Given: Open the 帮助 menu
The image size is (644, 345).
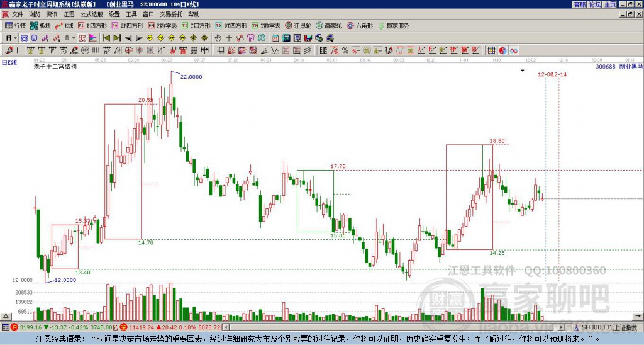Looking at the screenshot, I should click(194, 14).
